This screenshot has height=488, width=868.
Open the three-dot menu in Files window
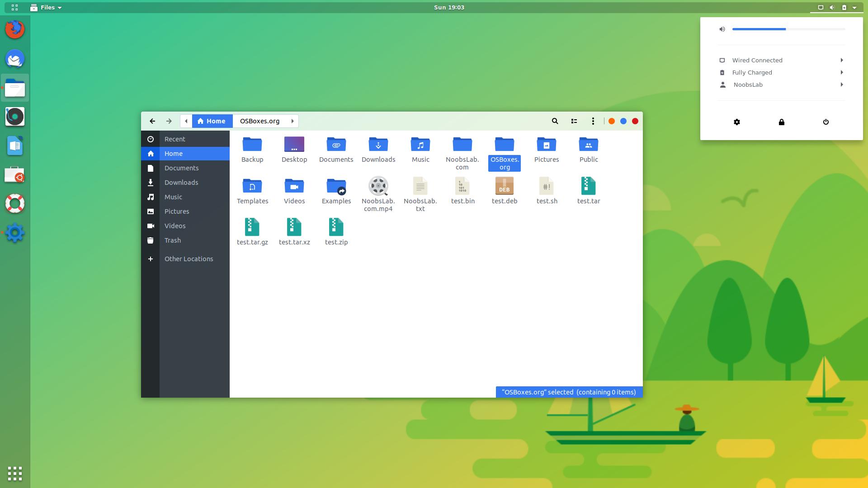(593, 121)
